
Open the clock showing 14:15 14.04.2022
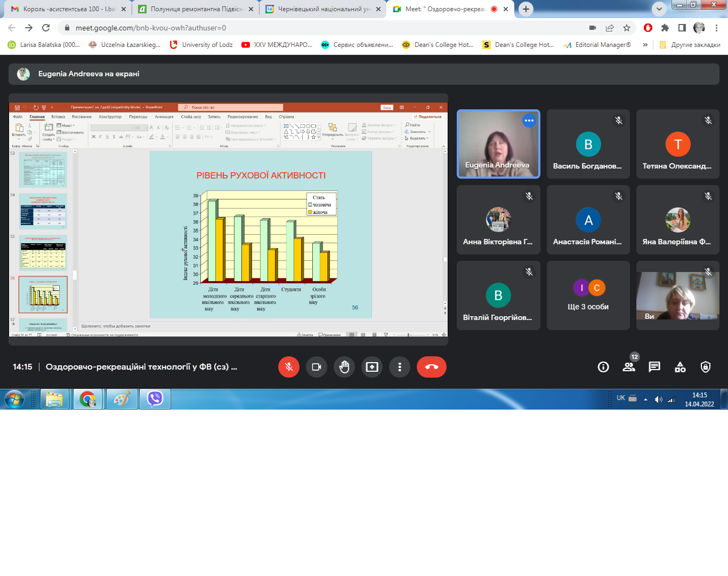(x=699, y=399)
